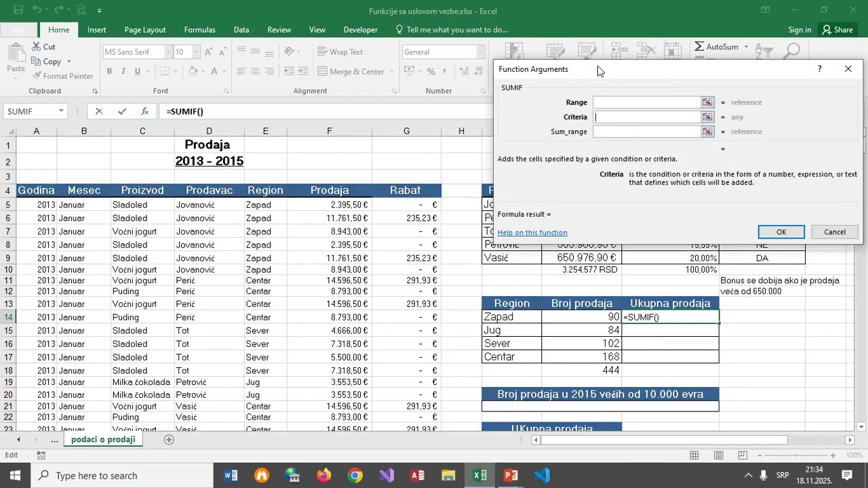This screenshot has height=488, width=868.
Task: Collapse dialog using Range reference picker icon
Action: click(x=707, y=102)
